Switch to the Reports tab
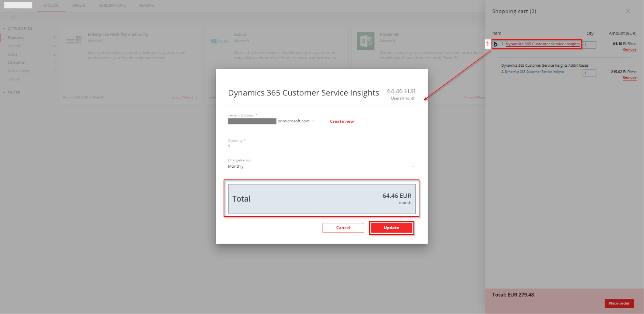This screenshot has height=314, width=644. pos(147,6)
